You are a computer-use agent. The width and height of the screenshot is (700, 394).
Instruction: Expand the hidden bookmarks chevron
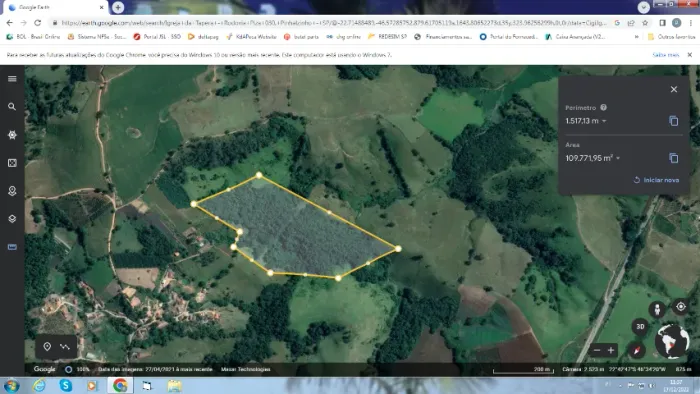(x=636, y=37)
